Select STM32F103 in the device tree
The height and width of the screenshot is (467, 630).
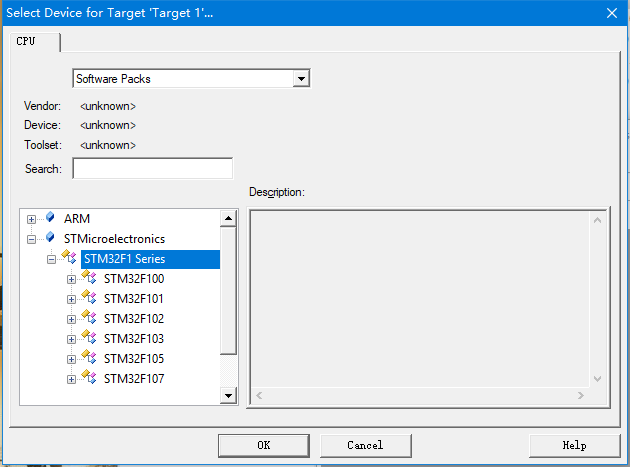tap(134, 339)
